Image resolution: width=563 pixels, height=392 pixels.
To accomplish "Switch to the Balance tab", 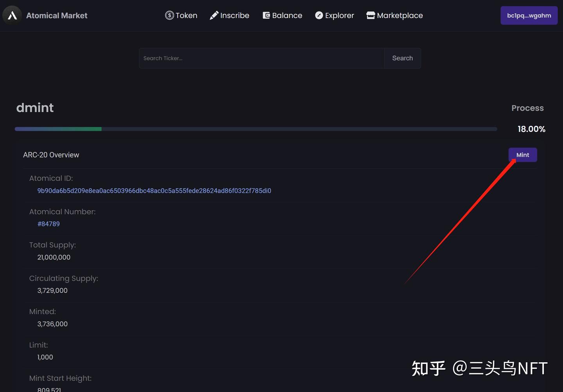I will click(x=287, y=15).
